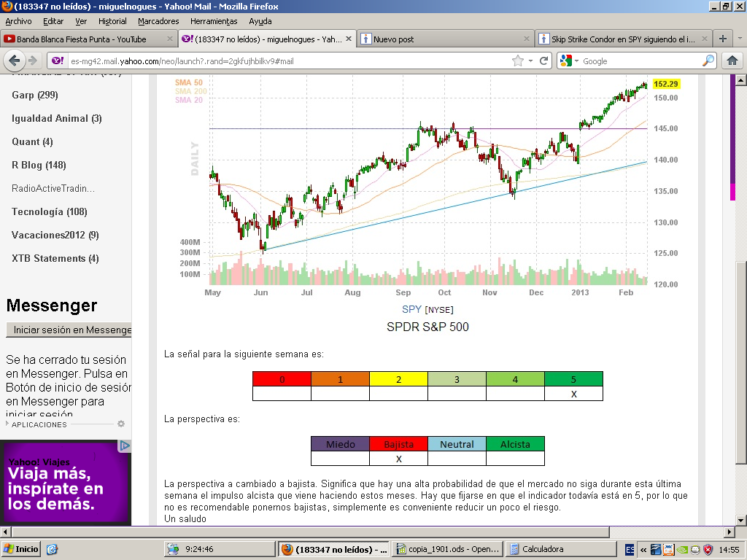Close the Nuevo post tab
747x560 pixels.
coord(527,39)
